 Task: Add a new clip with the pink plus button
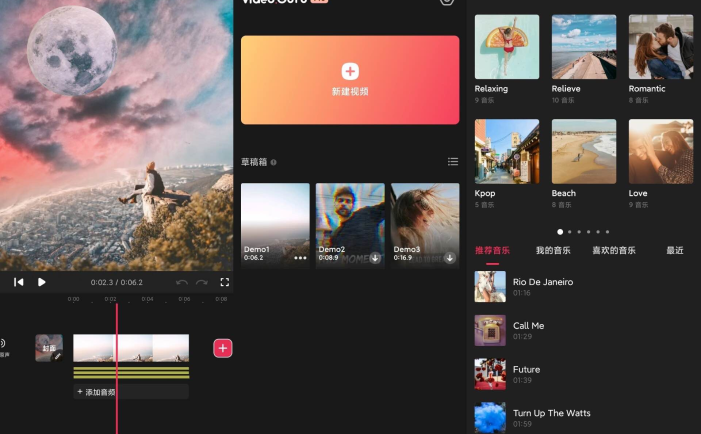click(223, 348)
